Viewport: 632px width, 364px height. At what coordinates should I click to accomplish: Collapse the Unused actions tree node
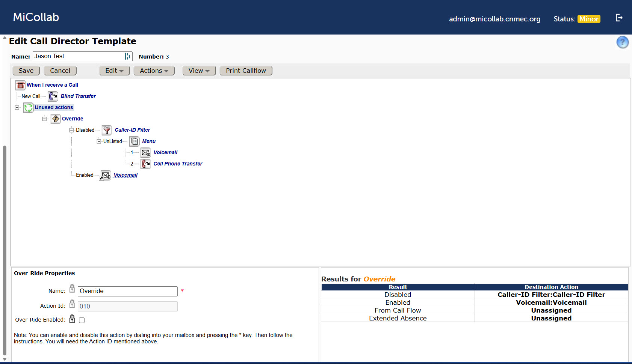[17, 108]
